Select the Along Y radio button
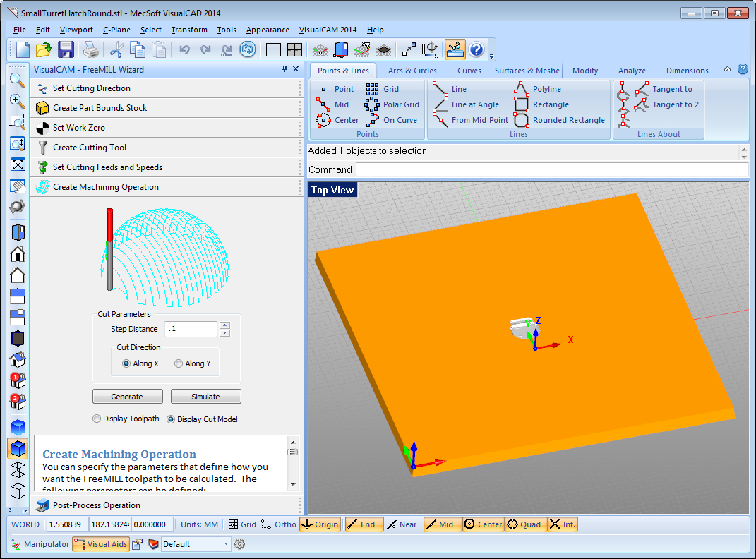The height and width of the screenshot is (559, 756). (179, 363)
